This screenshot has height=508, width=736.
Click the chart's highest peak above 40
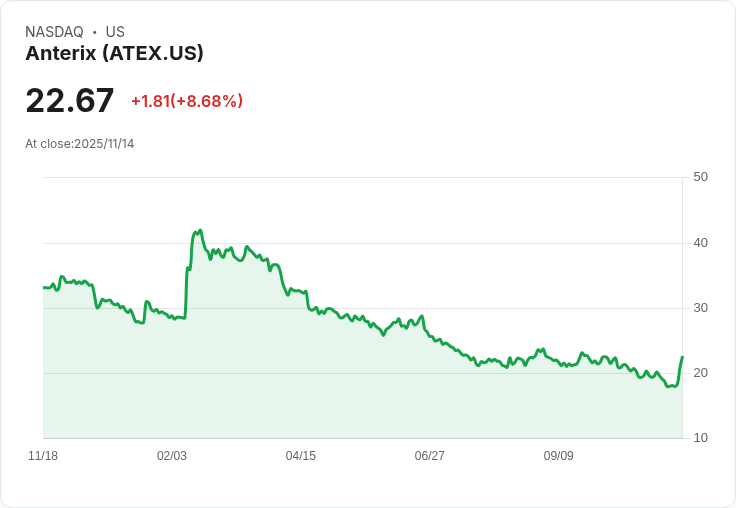point(200,231)
